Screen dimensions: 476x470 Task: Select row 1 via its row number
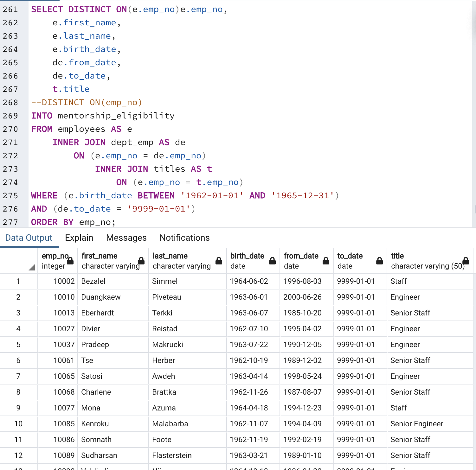click(18, 281)
